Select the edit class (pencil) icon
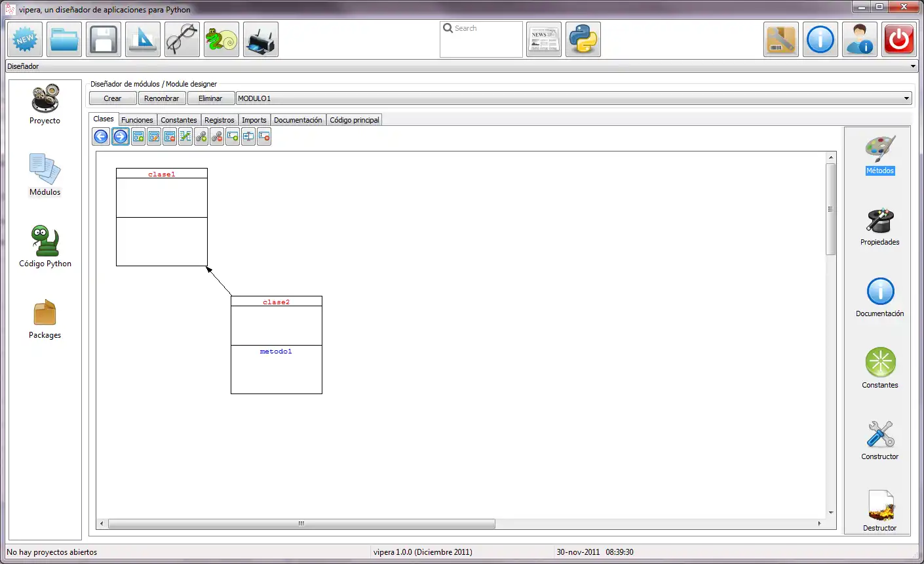Screen dimensions: 924x564 coord(154,136)
